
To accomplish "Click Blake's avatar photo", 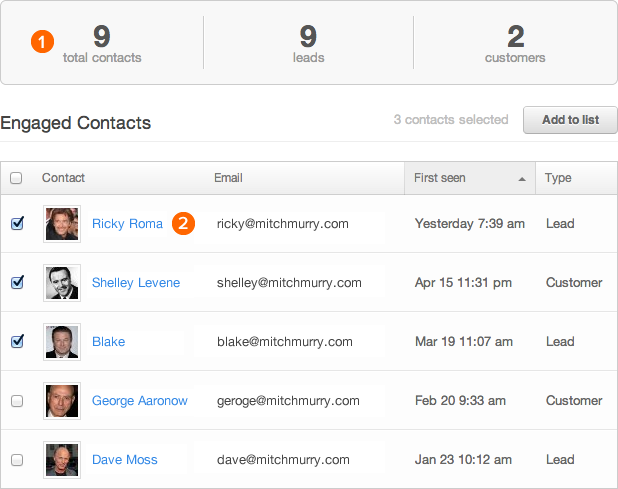I will (62, 342).
